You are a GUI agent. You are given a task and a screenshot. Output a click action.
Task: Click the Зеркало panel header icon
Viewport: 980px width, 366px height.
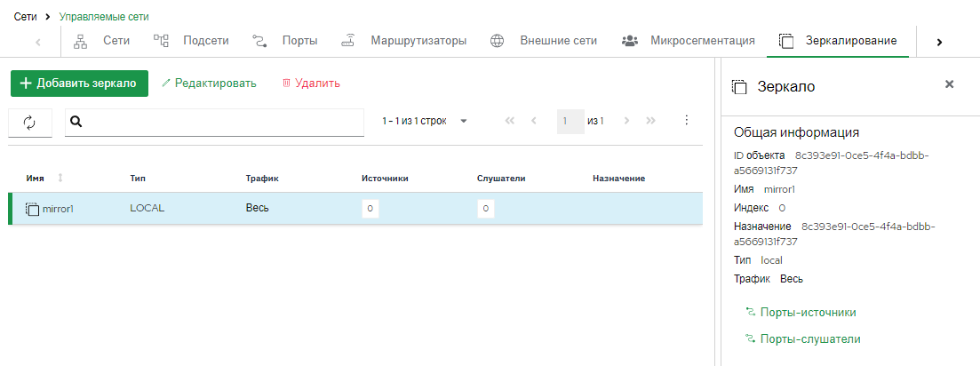point(739,87)
